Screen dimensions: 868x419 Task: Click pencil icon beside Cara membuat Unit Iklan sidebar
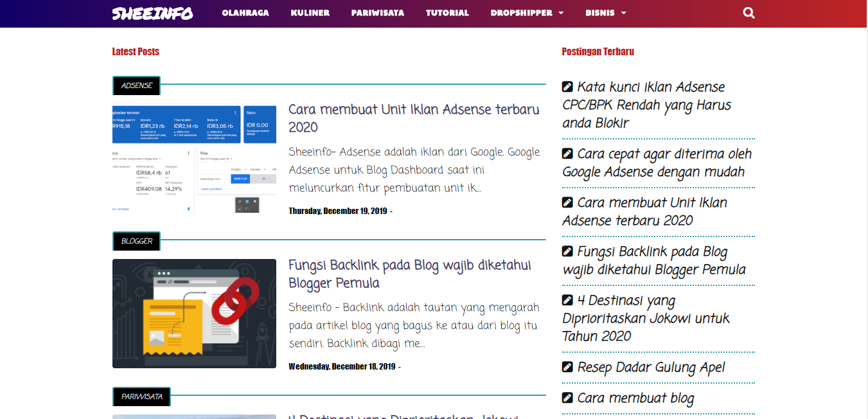tap(567, 202)
